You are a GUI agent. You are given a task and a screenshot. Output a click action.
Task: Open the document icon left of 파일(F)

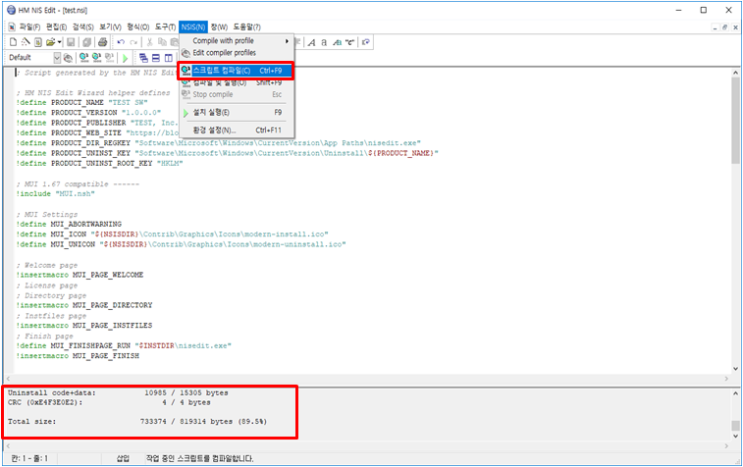[x=12, y=27]
